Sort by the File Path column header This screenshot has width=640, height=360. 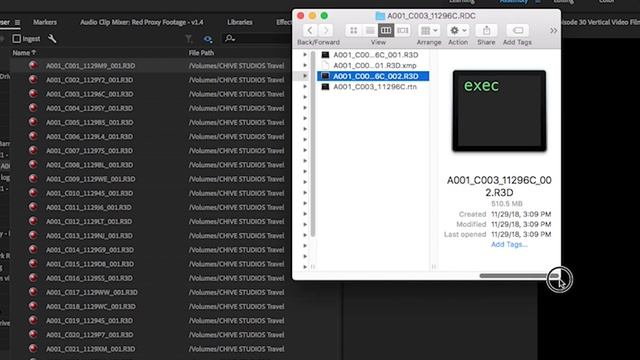coord(201,53)
